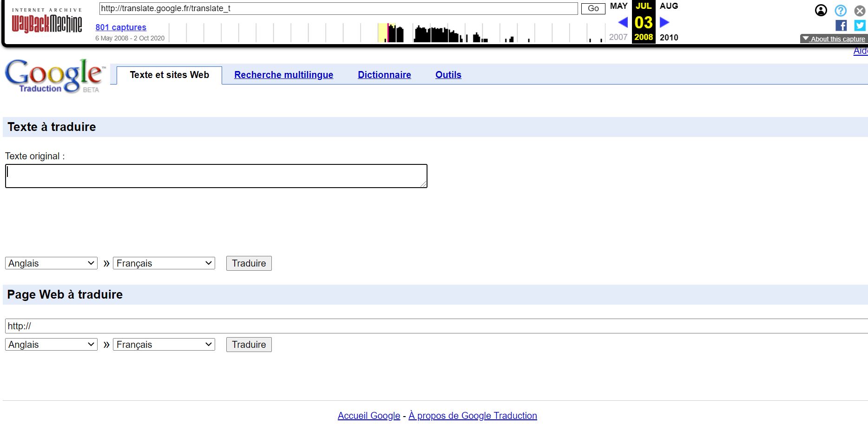Click the http:// web page URL field

[x=436, y=326]
